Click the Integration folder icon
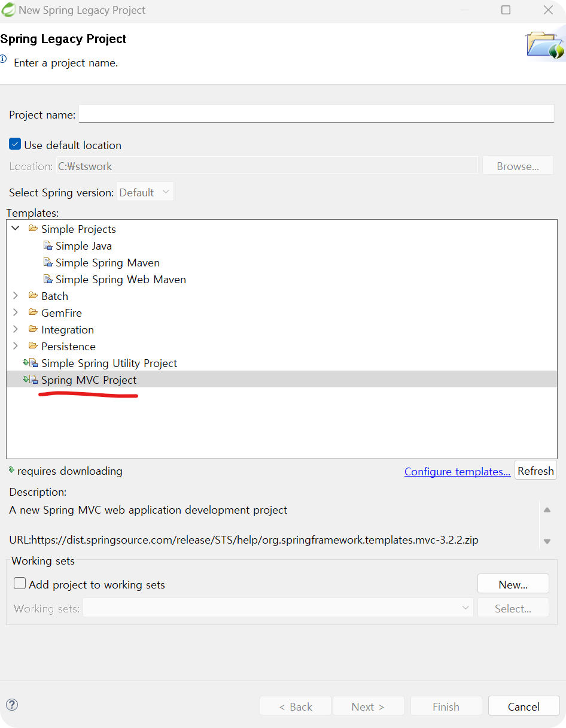Screen dimensions: 566x728 pos(33,329)
